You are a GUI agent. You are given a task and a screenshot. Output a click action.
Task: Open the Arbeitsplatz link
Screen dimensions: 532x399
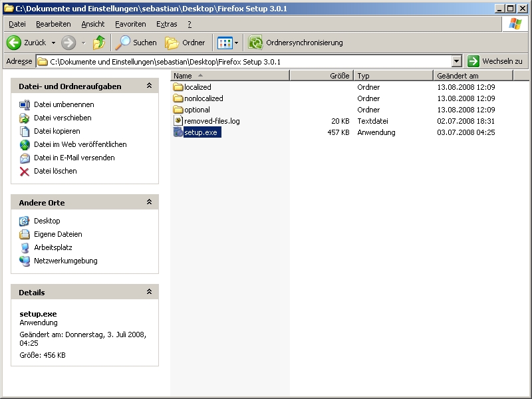click(53, 247)
